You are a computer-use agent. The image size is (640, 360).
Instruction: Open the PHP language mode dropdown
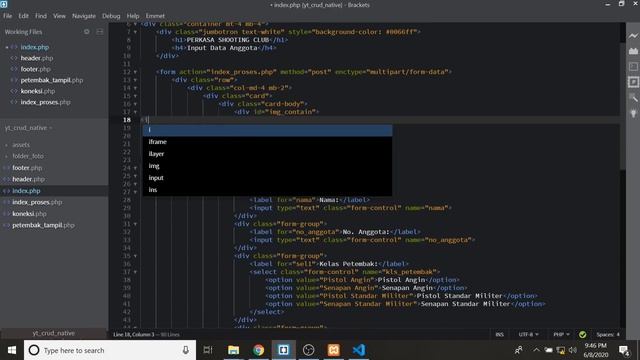tap(561, 334)
